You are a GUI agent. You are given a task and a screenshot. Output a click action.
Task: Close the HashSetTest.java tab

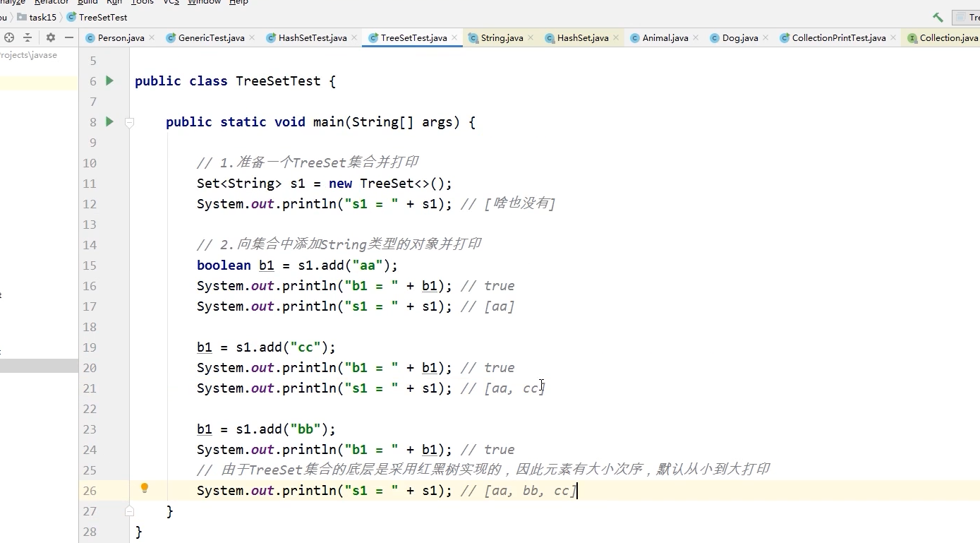pos(354,37)
